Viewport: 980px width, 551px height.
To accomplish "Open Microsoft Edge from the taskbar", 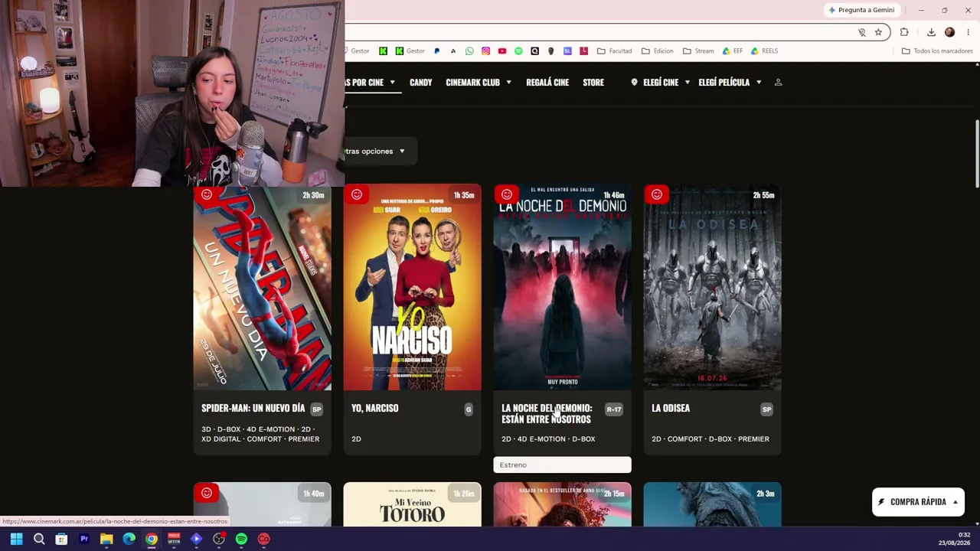I will coord(129,539).
